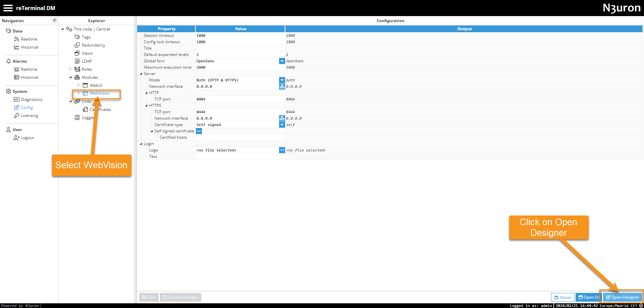This screenshot has width=644, height=308.
Task: Collapse Self signed certificate section
Action: [152, 131]
